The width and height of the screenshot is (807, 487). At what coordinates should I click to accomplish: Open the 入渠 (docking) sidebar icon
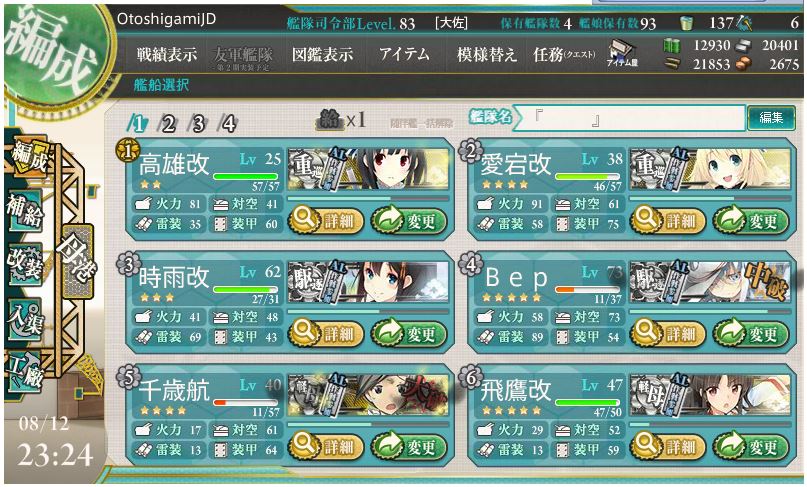(x=24, y=319)
